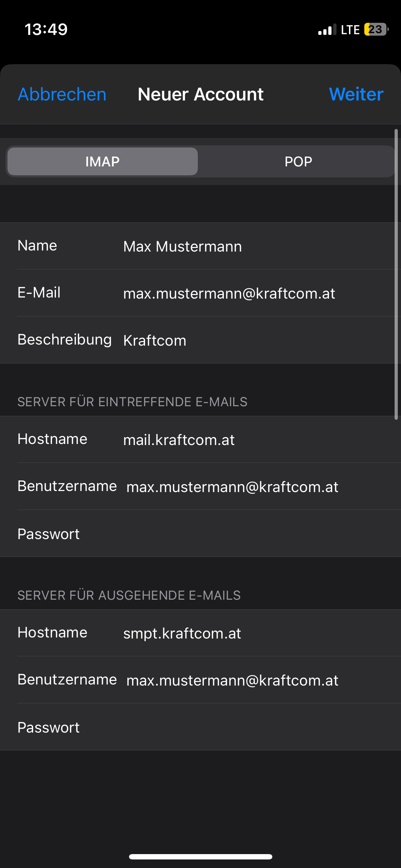The image size is (401, 868).
Task: Select the IMAP account type
Action: click(103, 161)
